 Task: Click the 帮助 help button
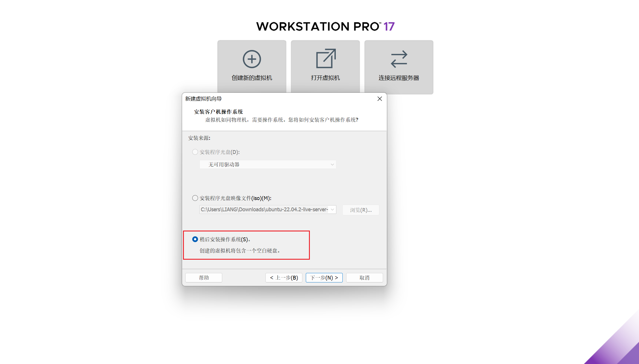(x=204, y=278)
